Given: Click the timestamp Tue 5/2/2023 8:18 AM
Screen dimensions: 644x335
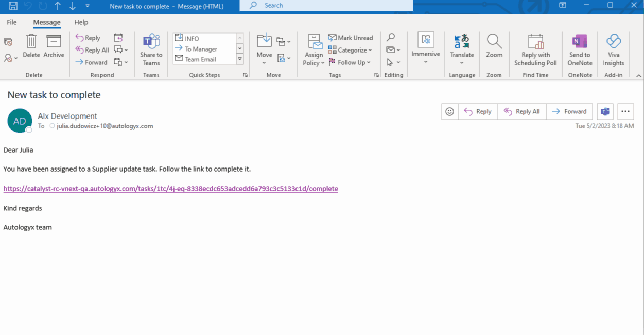Looking at the screenshot, I should point(604,126).
